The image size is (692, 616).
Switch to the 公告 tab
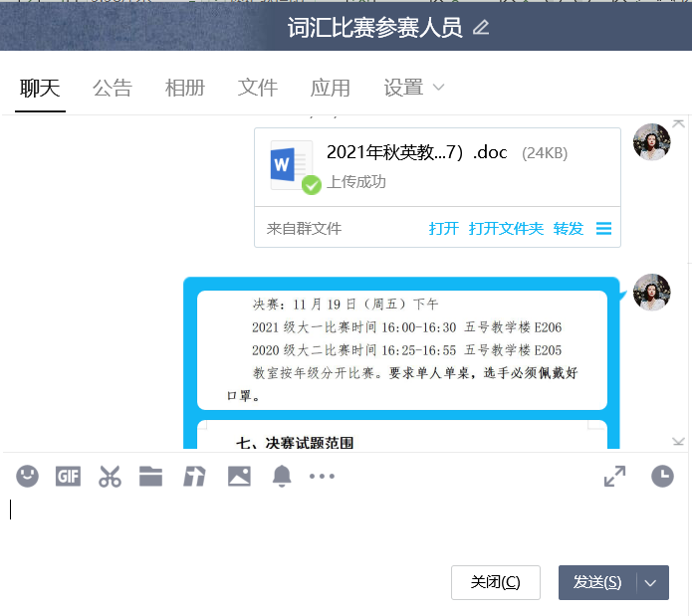click(x=113, y=88)
